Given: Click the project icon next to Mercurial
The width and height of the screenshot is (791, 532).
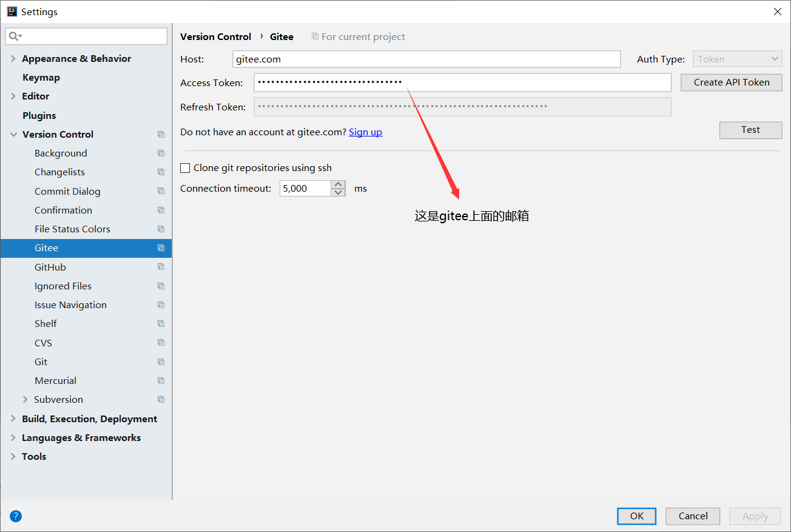Looking at the screenshot, I should (x=161, y=381).
